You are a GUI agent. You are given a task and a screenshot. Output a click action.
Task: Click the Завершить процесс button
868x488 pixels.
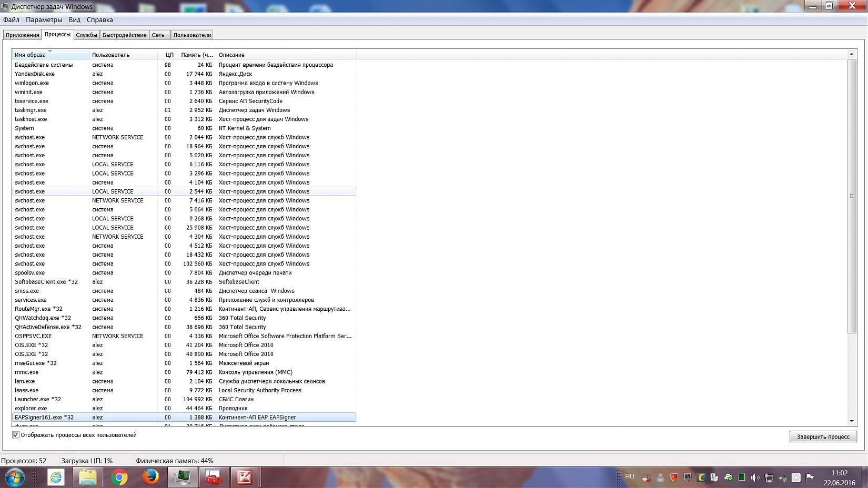click(823, 436)
